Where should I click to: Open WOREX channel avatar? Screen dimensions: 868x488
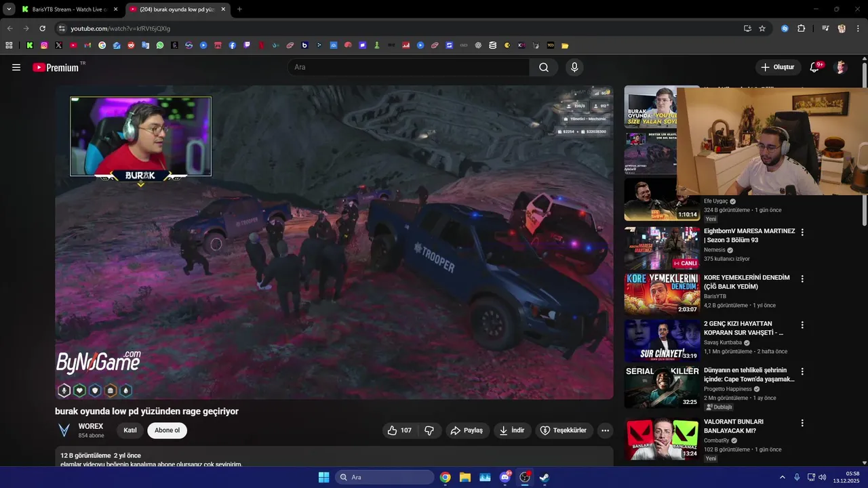64,430
